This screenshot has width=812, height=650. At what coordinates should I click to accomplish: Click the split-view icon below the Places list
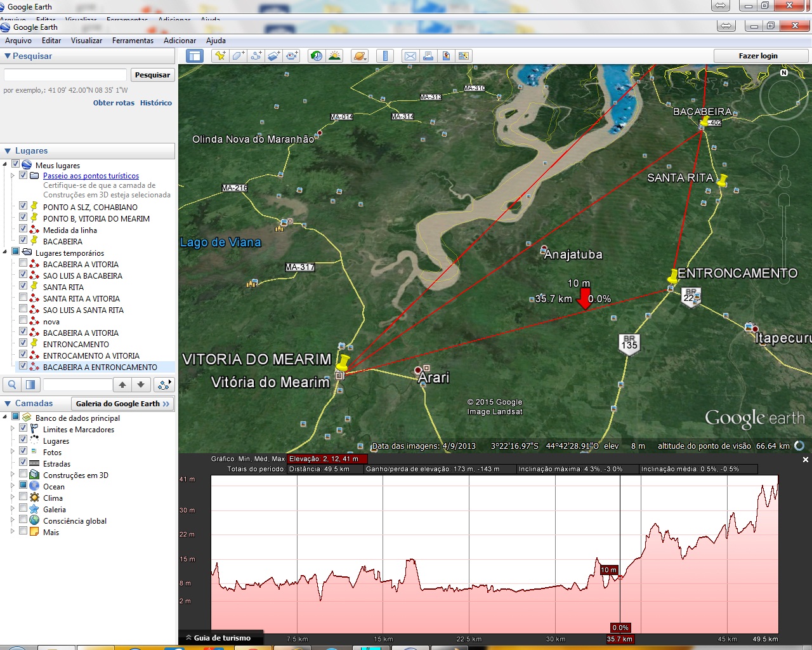pos(30,385)
